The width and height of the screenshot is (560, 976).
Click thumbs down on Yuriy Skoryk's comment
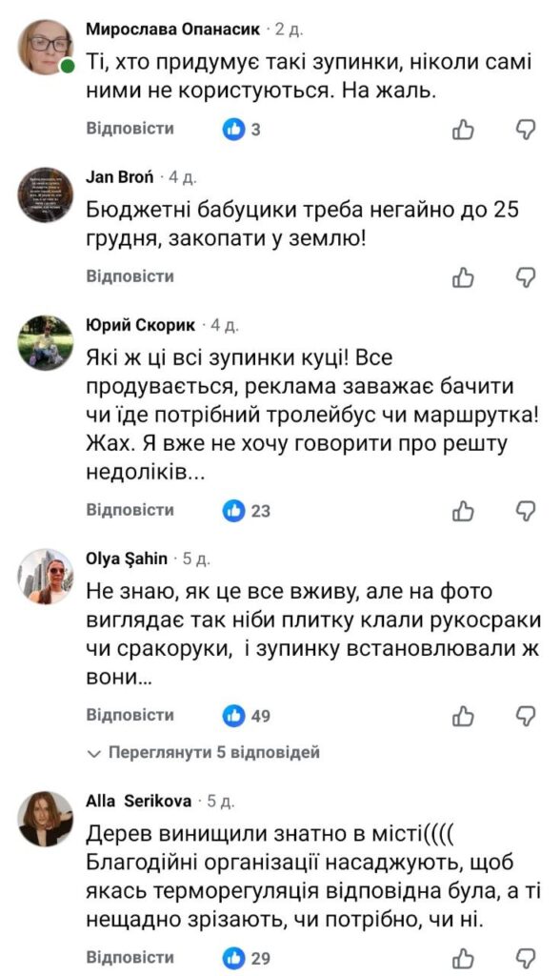tap(526, 510)
